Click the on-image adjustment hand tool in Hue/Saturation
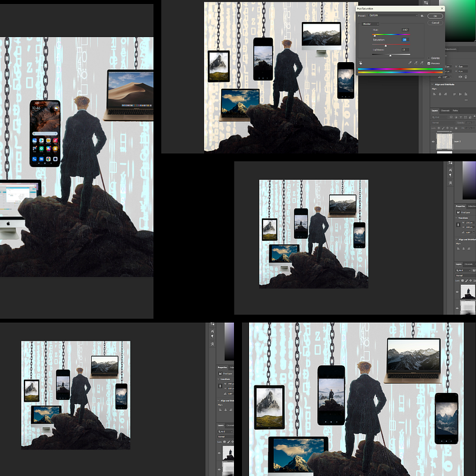This screenshot has height=476, width=476. [360, 63]
